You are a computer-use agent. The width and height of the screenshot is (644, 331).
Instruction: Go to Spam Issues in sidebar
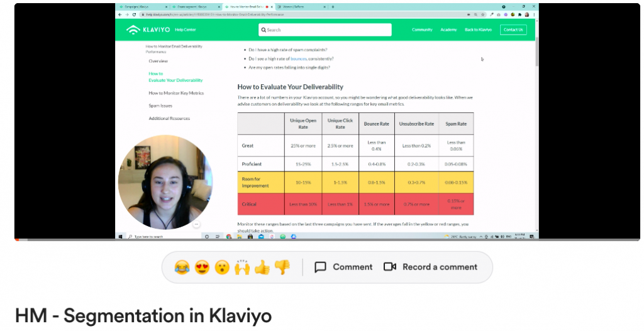click(x=160, y=106)
